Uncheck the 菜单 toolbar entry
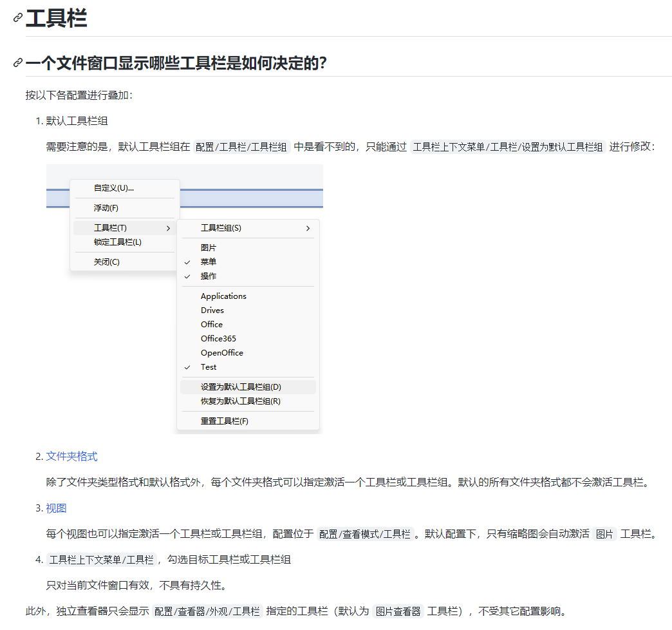The width and height of the screenshot is (672, 630). 209,262
